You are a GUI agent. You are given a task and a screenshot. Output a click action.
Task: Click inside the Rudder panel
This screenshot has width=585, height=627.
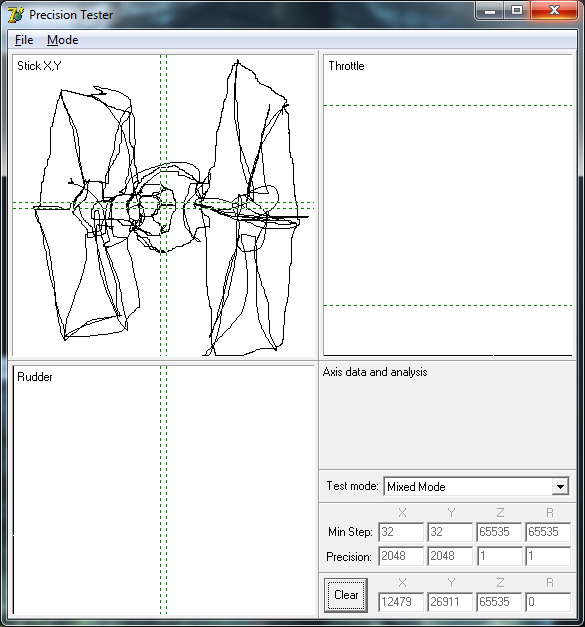(163, 490)
